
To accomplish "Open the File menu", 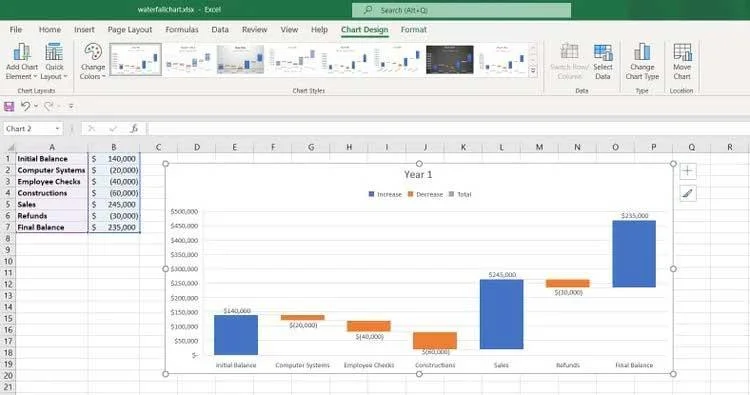I will [x=16, y=30].
